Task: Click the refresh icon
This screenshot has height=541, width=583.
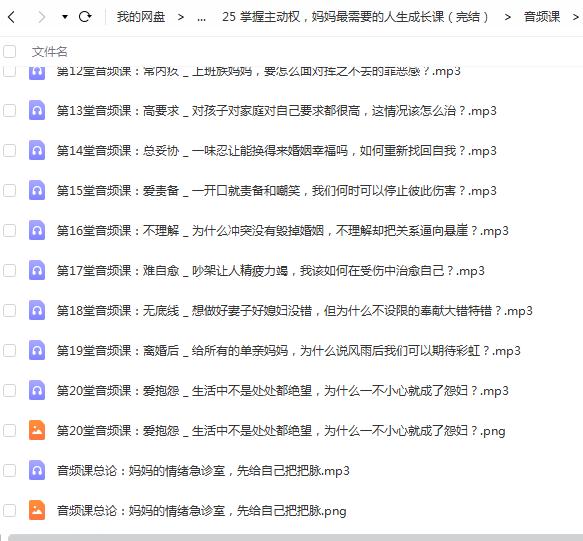Action: point(85,17)
